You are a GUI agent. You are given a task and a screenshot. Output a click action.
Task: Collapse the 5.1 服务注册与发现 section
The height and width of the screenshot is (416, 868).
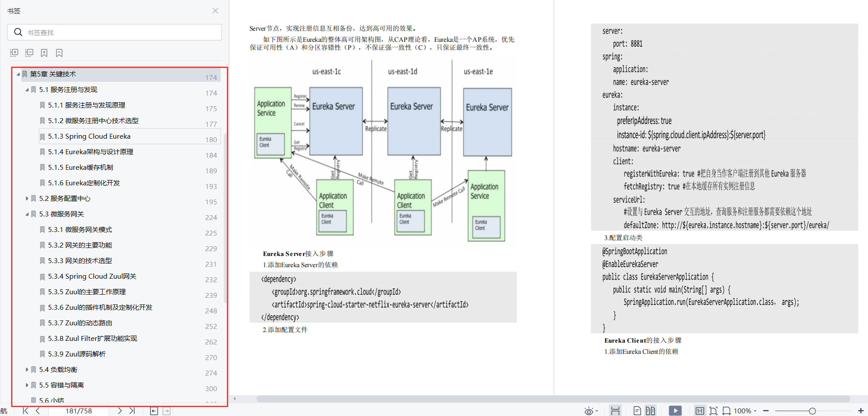pos(27,90)
